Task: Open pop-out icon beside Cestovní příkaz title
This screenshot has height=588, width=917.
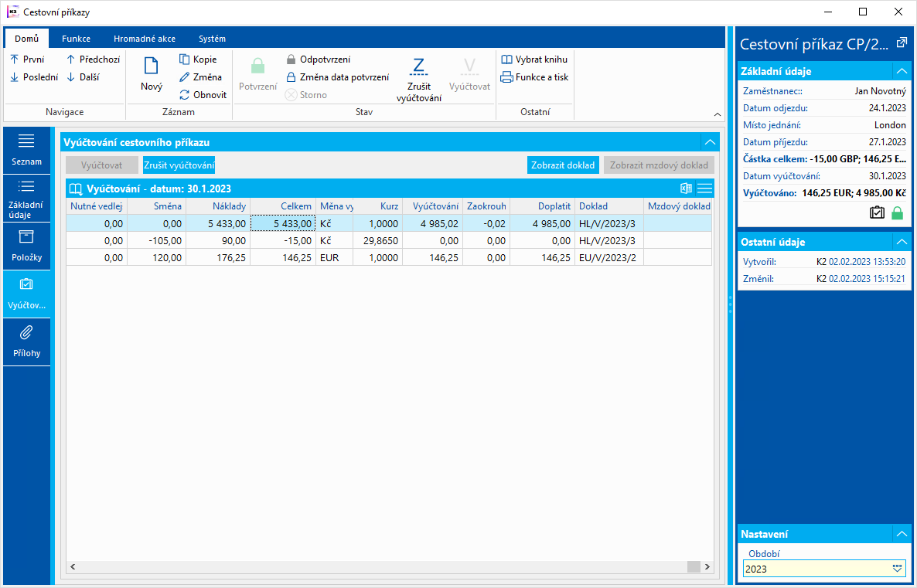Action: (901, 43)
